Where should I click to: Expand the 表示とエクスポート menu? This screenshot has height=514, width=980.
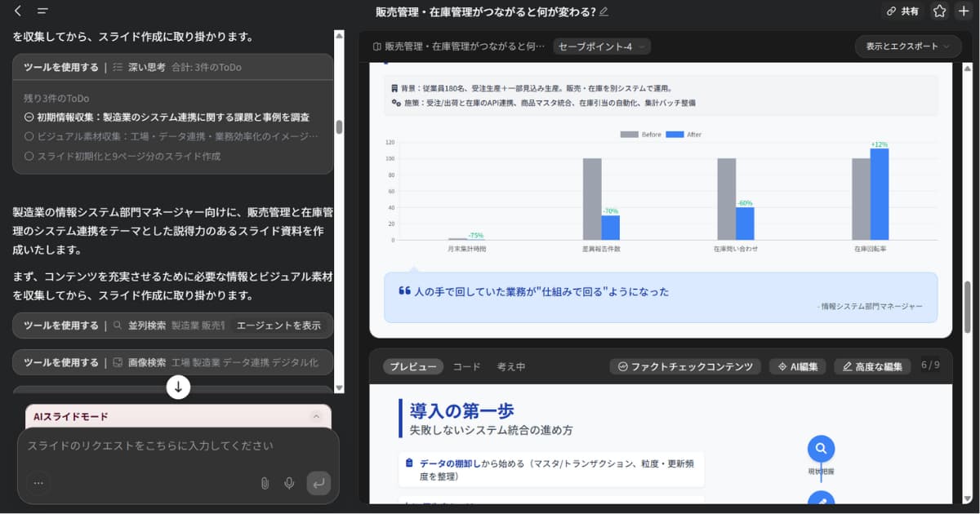pyautogui.click(x=907, y=47)
